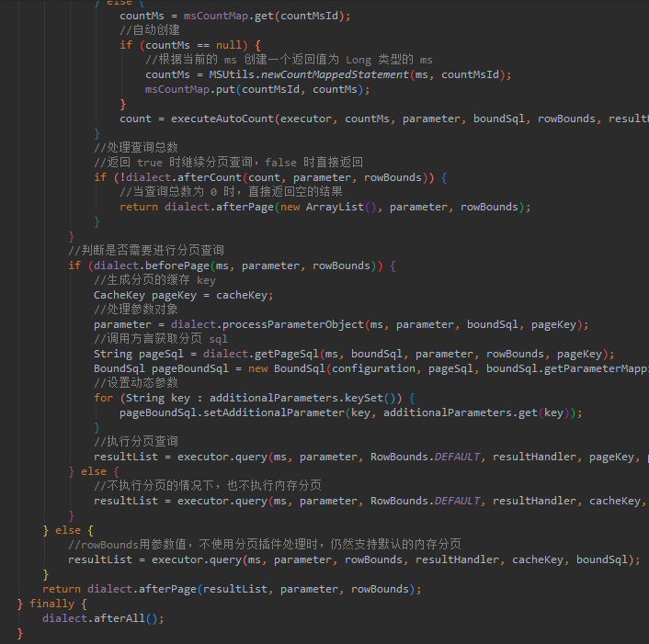Click the "msCountMap.put" call
Screen dimensions: 649x644
190,89
